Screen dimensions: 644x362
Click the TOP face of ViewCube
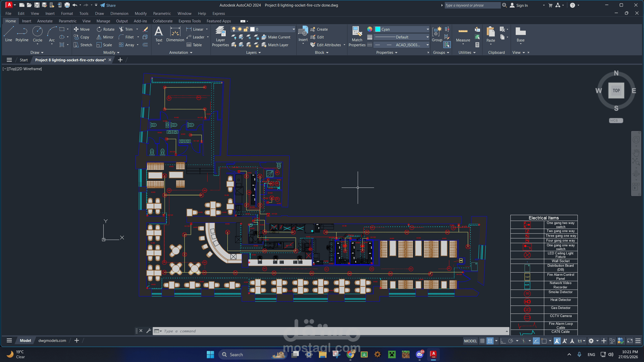[x=616, y=90]
